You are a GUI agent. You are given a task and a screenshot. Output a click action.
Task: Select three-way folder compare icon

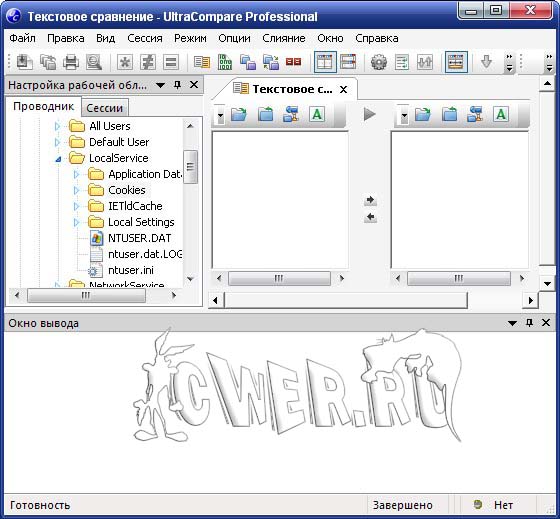point(271,62)
